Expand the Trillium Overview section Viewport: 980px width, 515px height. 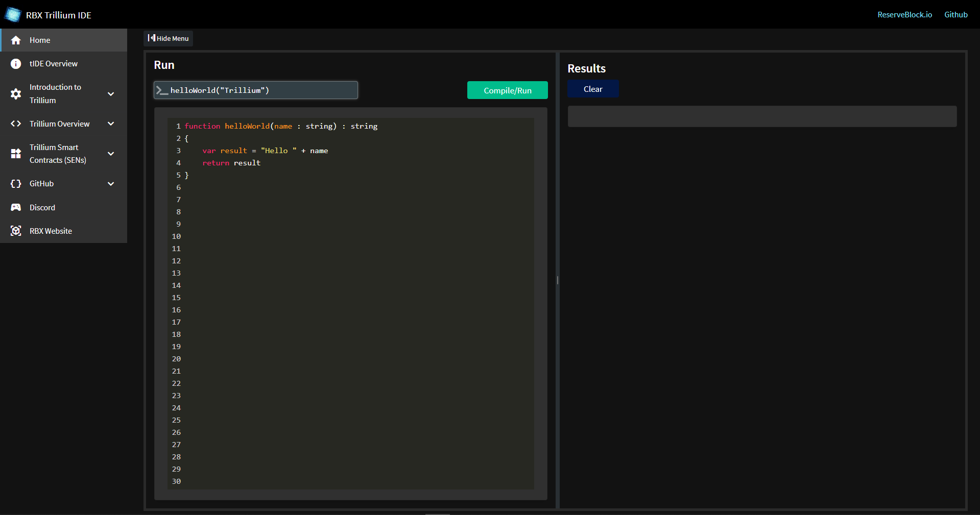111,124
